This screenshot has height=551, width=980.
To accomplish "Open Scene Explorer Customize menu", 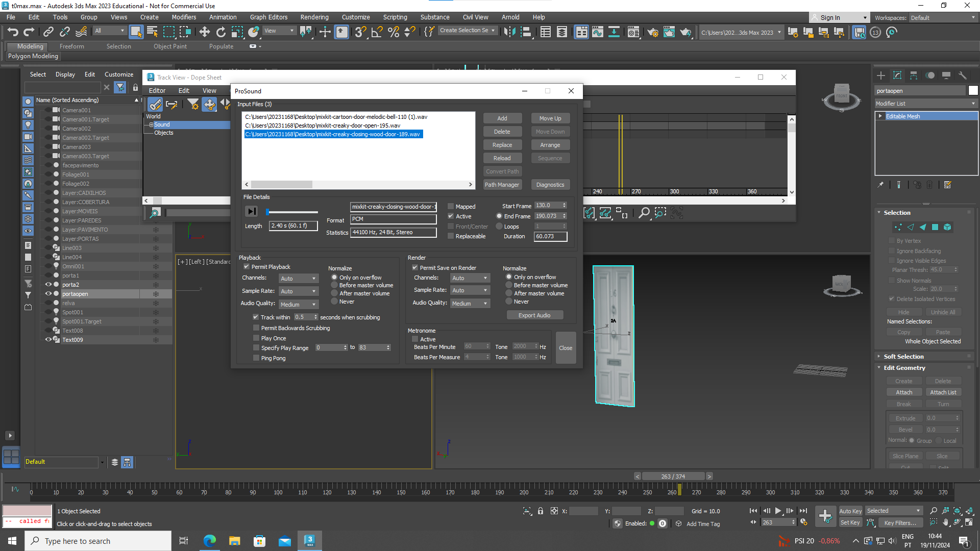I will point(119,74).
